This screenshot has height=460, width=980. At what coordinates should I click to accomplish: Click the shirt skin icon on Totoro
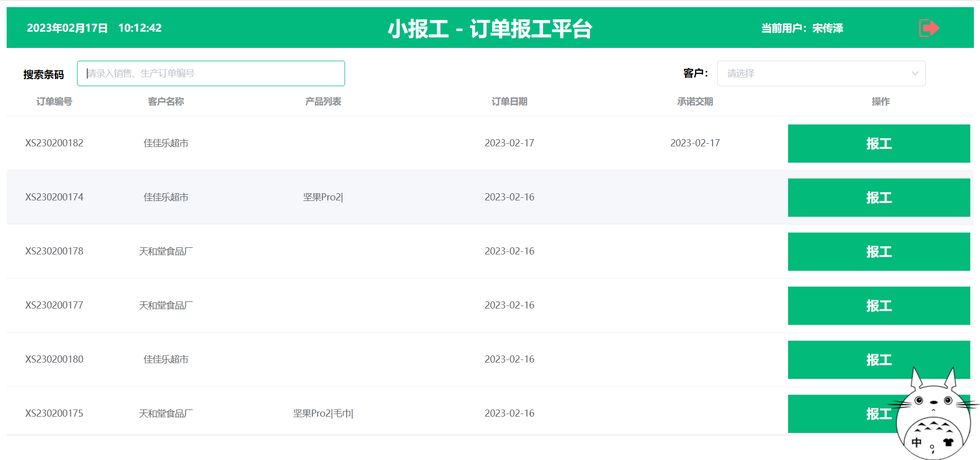948,442
